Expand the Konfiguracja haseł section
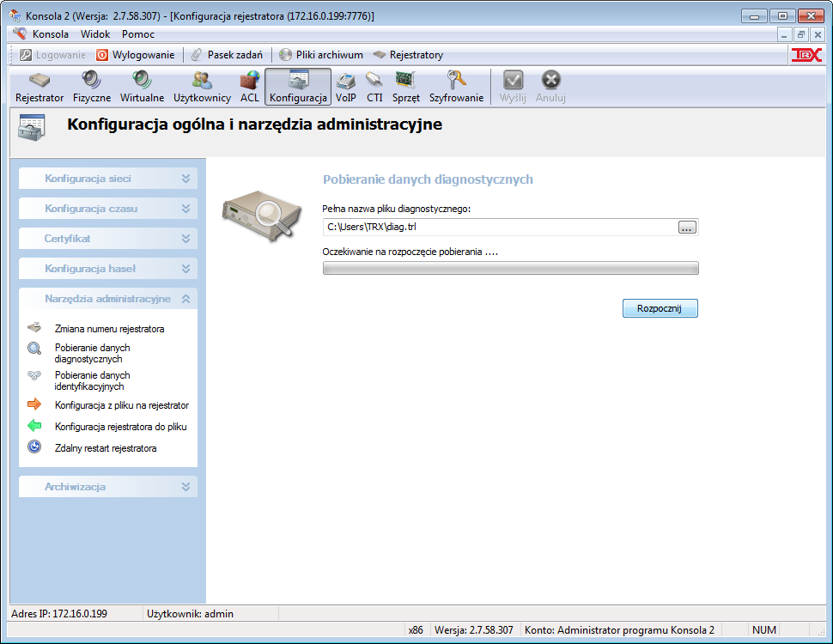833x644 pixels. 108,268
